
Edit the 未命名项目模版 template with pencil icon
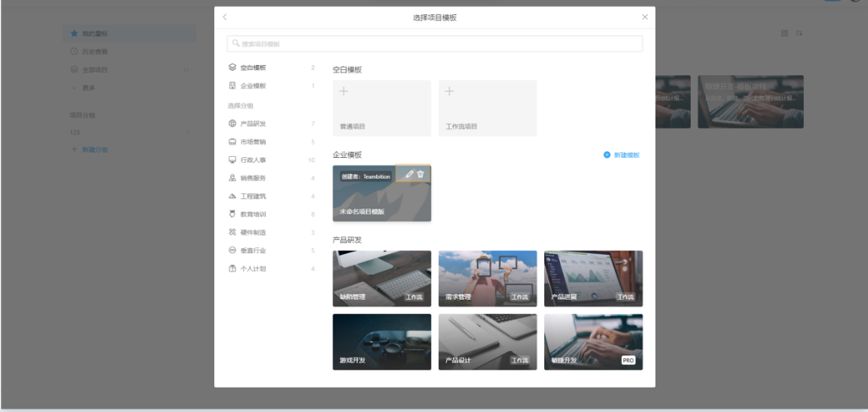(410, 174)
